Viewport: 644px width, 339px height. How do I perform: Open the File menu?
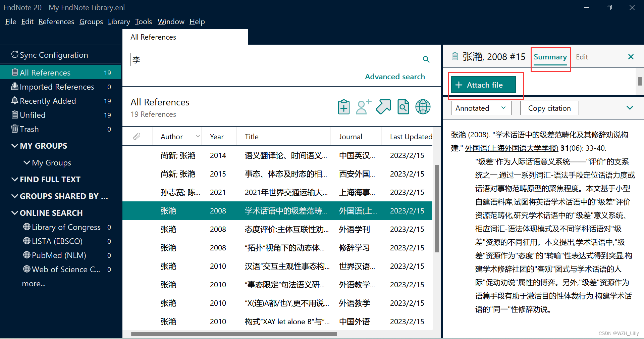point(11,21)
